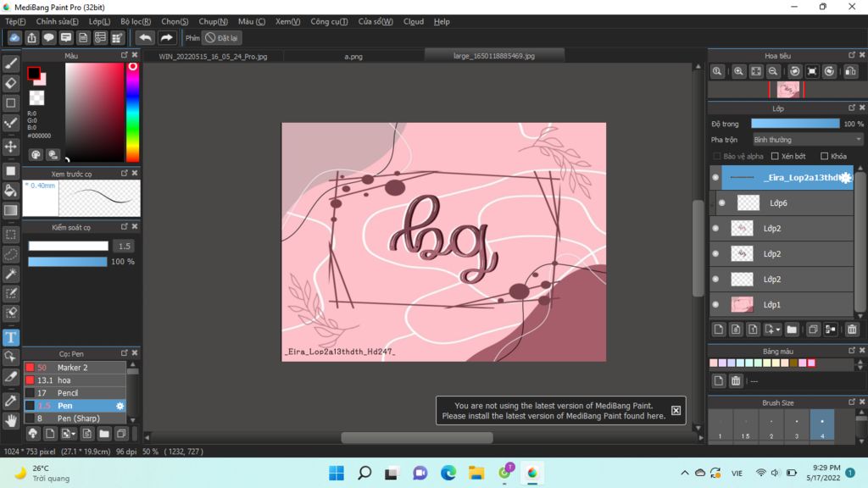Toggle the Bảo vệ alpha checkbox
Image resolution: width=868 pixels, height=488 pixels.
pos(717,157)
